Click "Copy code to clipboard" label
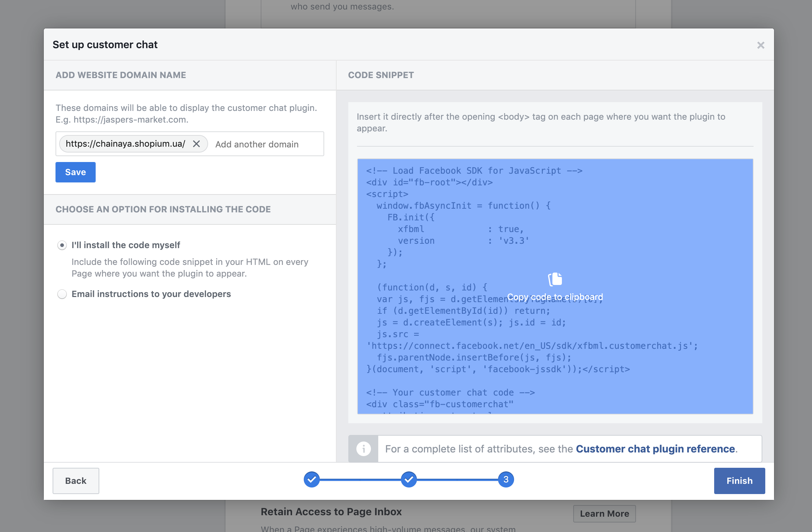This screenshot has height=532, width=812. click(555, 297)
